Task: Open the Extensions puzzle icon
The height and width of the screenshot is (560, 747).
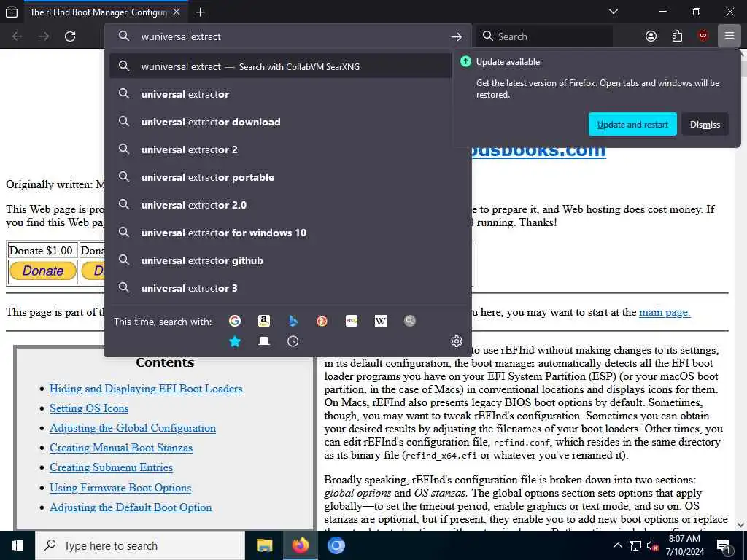Action: pos(677,36)
